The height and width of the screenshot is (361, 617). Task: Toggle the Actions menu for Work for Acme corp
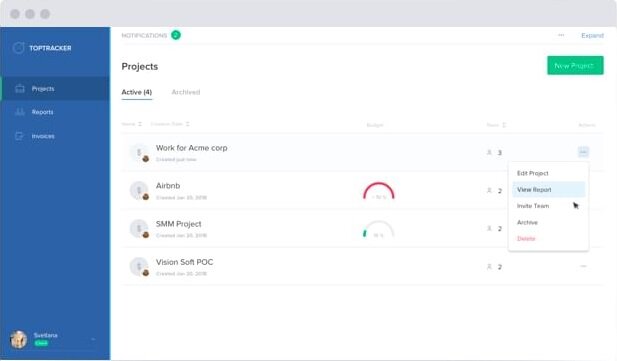tap(583, 152)
